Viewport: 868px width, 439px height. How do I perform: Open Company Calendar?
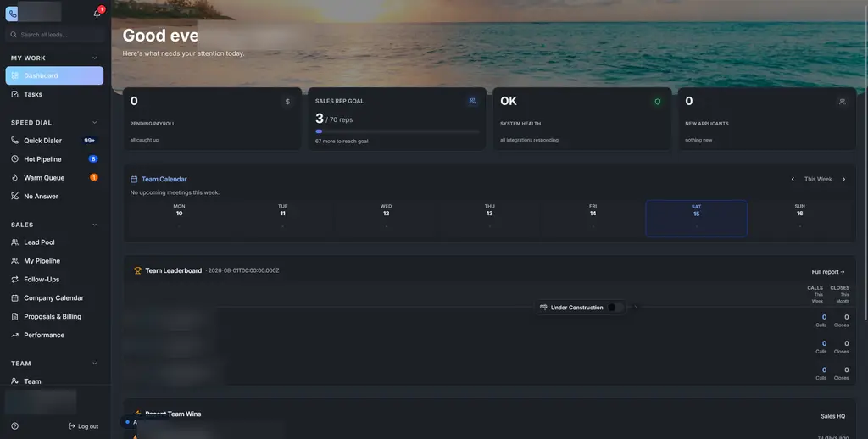(54, 297)
